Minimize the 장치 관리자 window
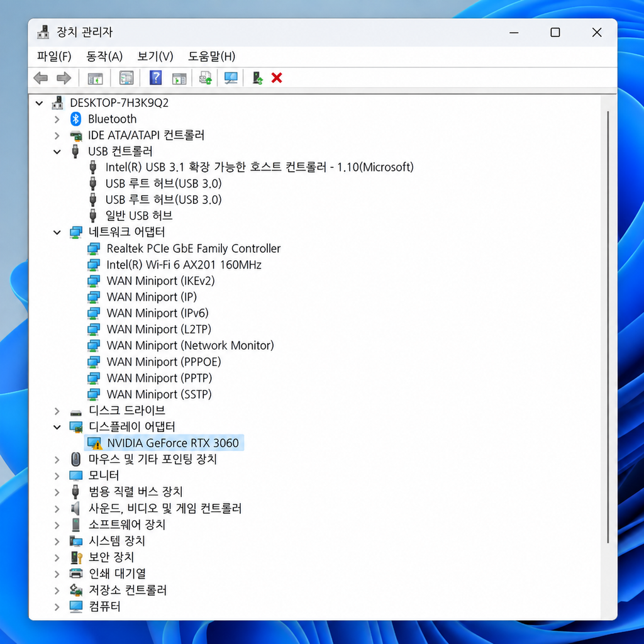 (x=514, y=33)
